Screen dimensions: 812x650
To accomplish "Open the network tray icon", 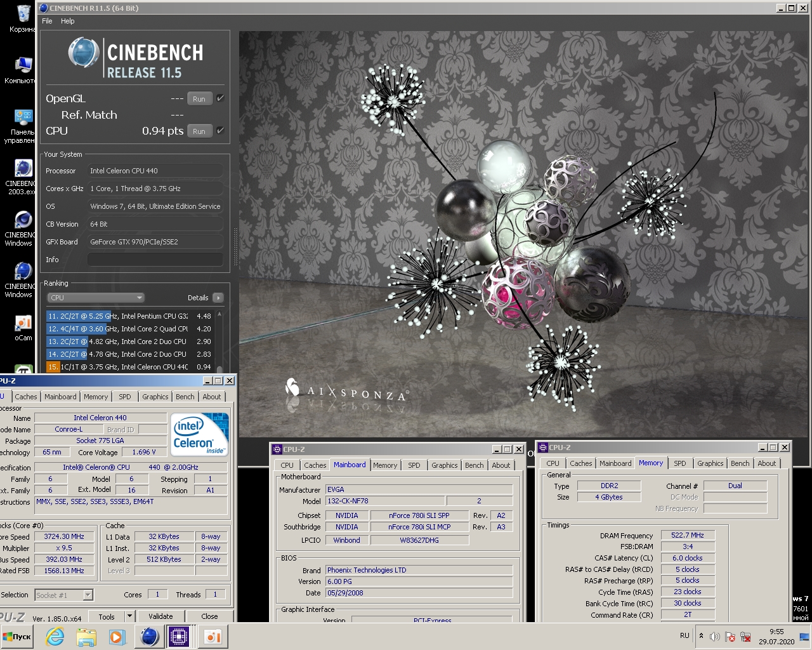I will coord(746,636).
